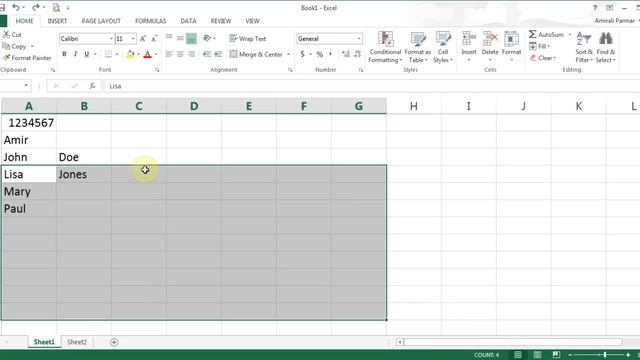Center text horizontally in the cell
This screenshot has height=360, width=640.
pyautogui.click(x=180, y=54)
